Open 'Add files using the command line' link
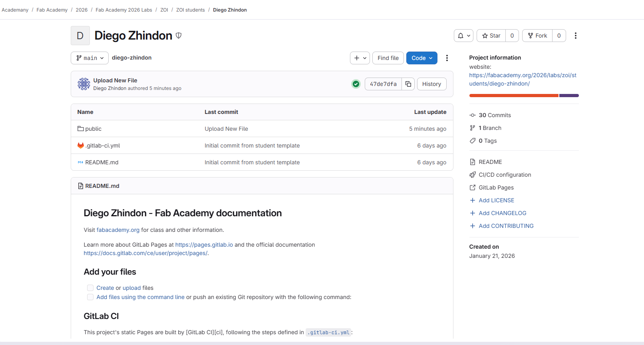This screenshot has height=345, width=644. point(141,297)
